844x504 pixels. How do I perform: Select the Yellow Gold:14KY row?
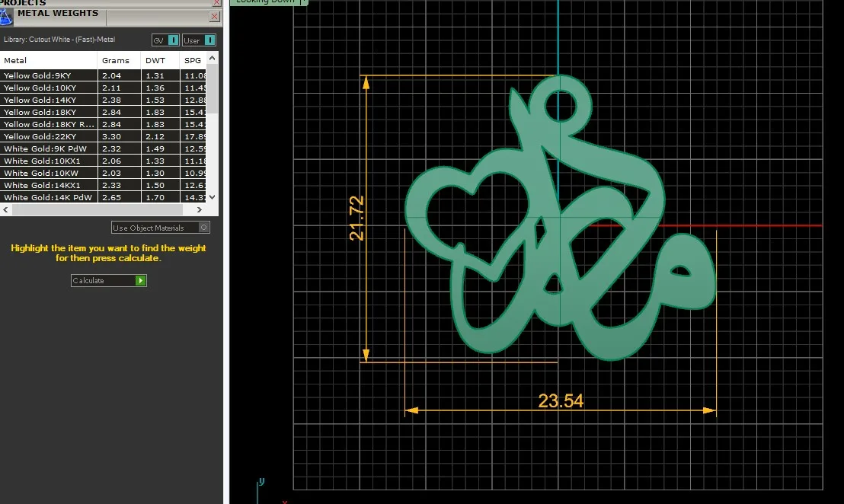103,100
